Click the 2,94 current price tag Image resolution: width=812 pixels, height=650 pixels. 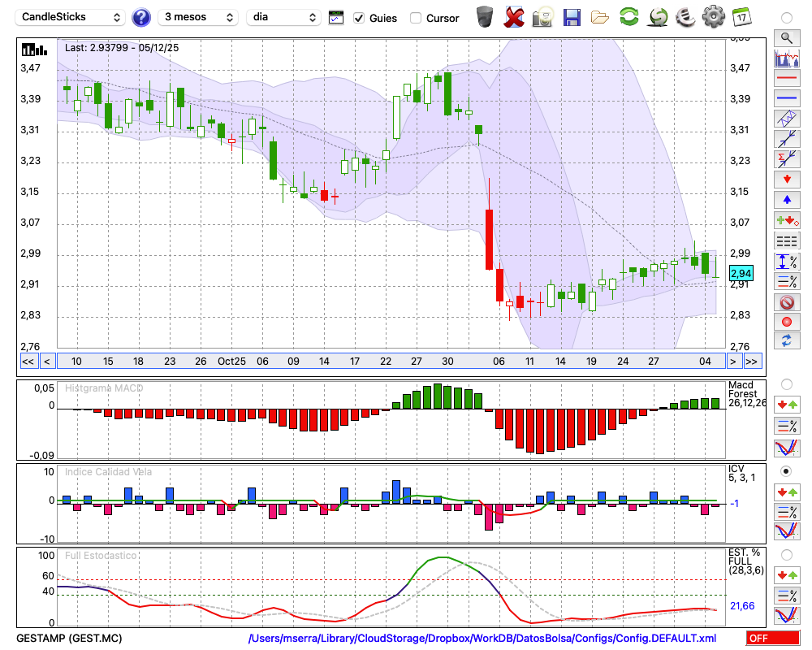coord(741,273)
